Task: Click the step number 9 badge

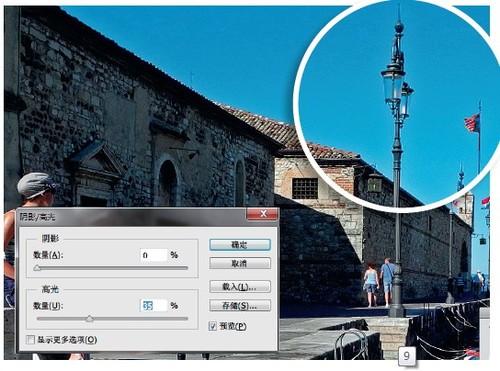Action: click(x=407, y=356)
